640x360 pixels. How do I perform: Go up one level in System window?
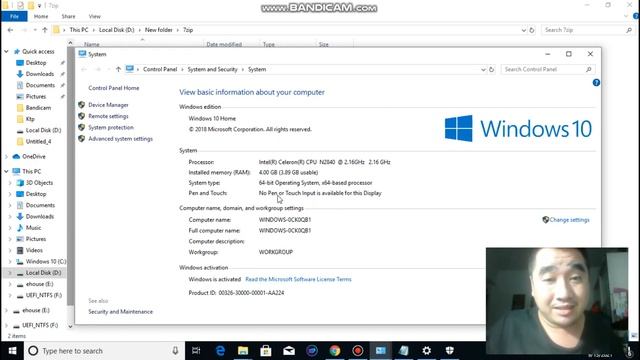point(118,69)
